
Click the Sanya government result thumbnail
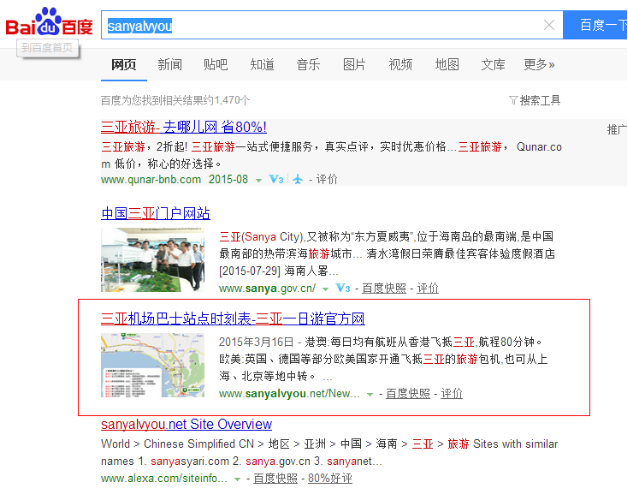[x=153, y=260]
